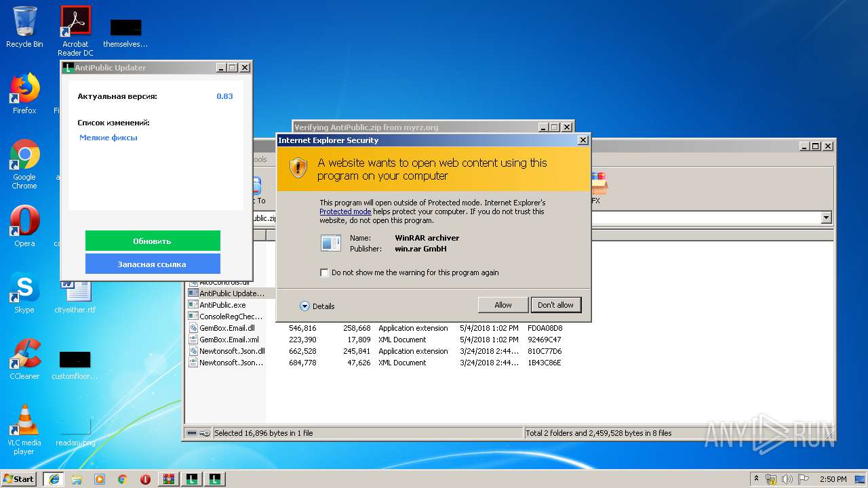Open the Protected mode link
This screenshot has height=488, width=868.
345,211
